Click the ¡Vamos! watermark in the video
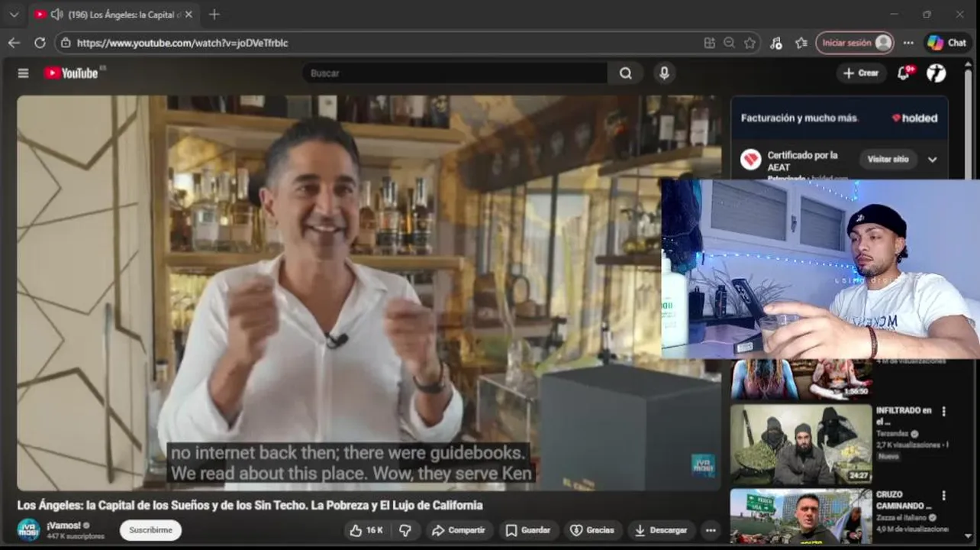Screen dimensions: 980x550 coord(703,466)
